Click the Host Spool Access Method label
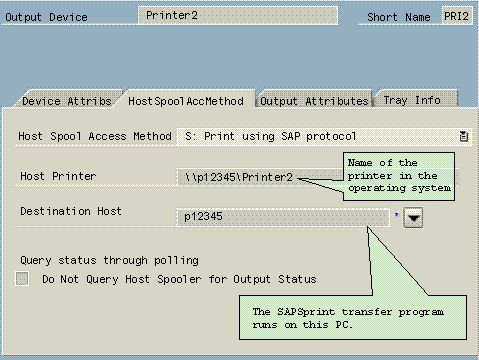The height and width of the screenshot is (360, 479). click(x=95, y=136)
